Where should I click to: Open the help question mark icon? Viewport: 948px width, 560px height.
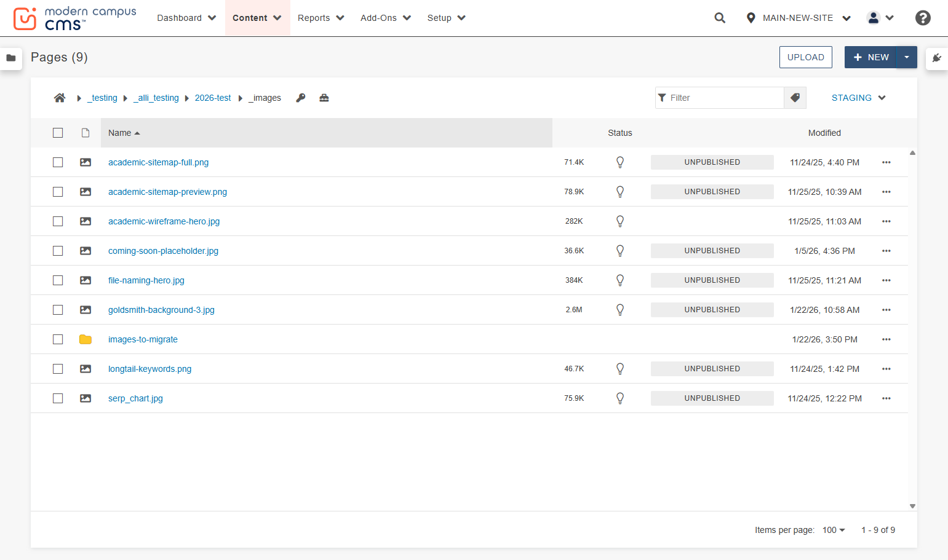coord(923,18)
